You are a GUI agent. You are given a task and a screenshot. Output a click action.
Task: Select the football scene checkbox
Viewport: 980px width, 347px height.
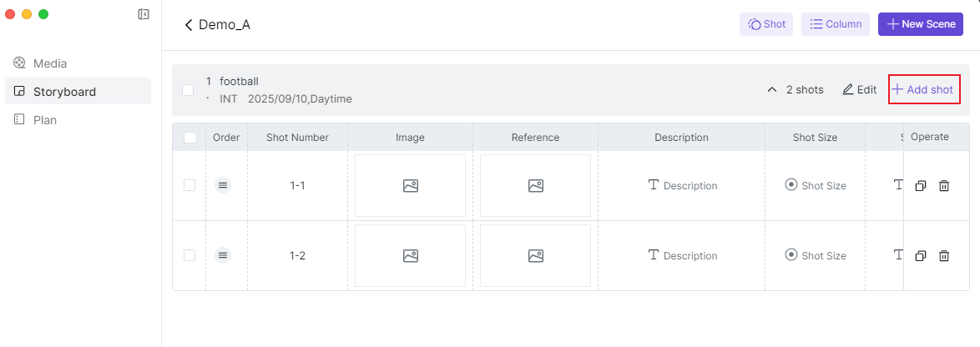tap(188, 90)
